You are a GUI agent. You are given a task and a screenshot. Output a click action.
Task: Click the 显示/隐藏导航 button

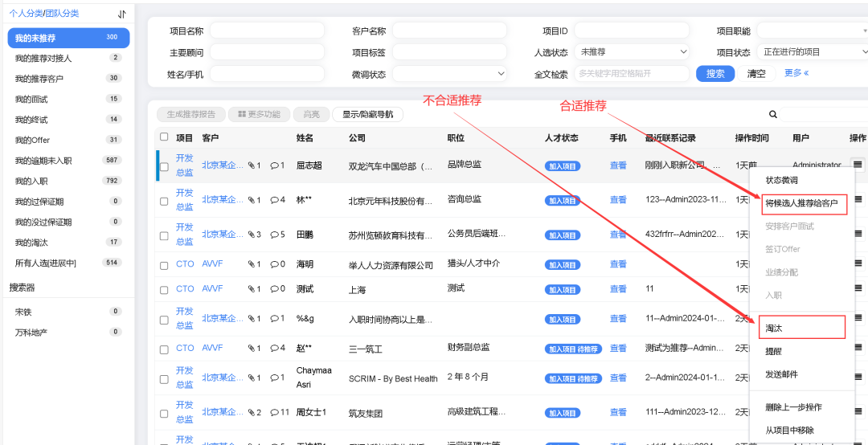coord(367,115)
